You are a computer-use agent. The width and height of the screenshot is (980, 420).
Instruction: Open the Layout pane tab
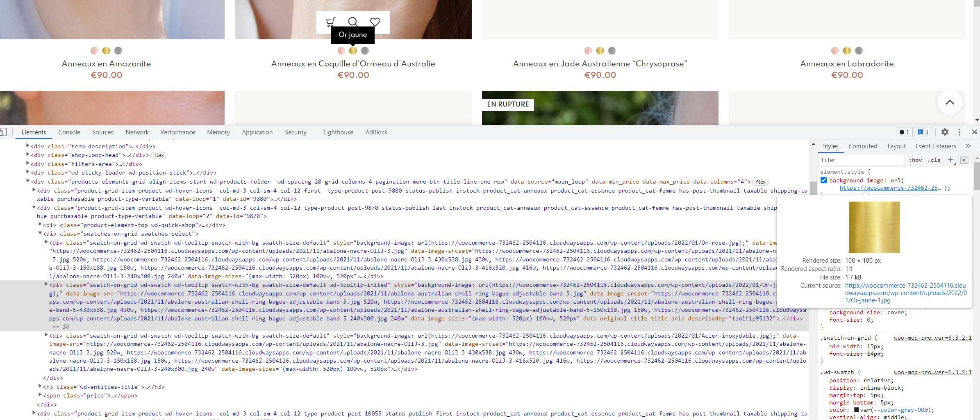pyautogui.click(x=897, y=146)
